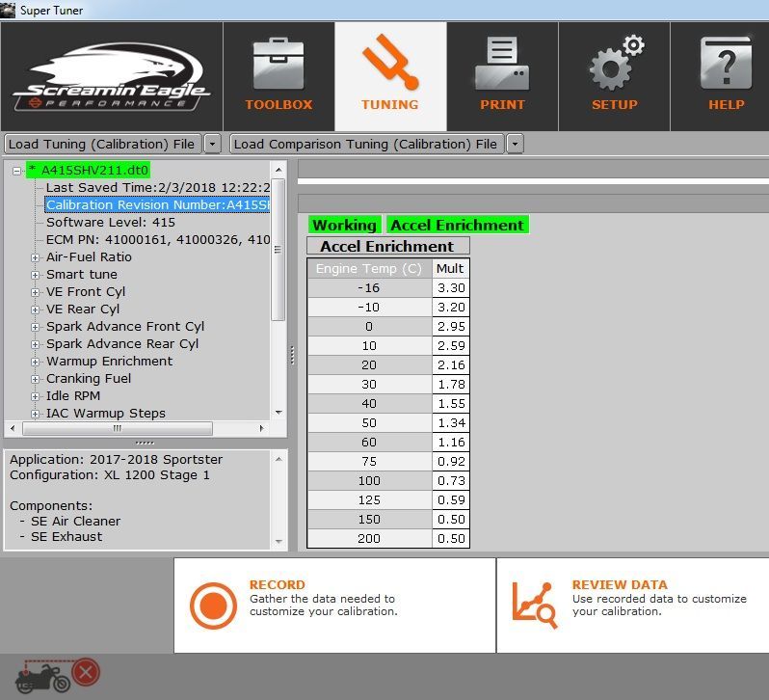The height and width of the screenshot is (700, 769).
Task: Expand the Air-Fuel Ratio tree node
Action: tap(36, 257)
